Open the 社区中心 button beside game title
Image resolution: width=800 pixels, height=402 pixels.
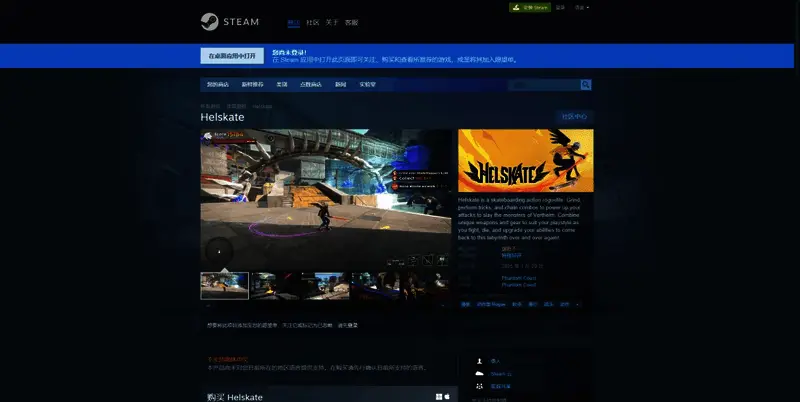574,117
